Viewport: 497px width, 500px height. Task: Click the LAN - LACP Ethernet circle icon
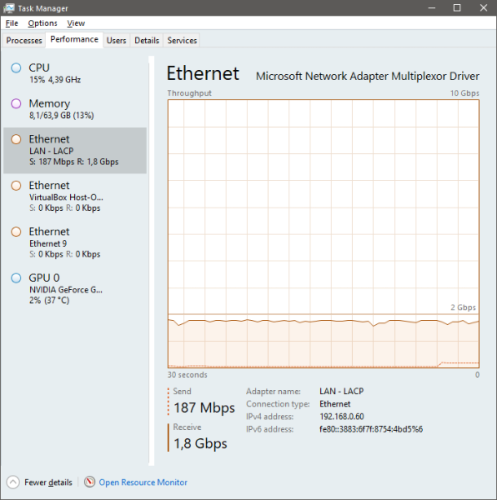click(16, 139)
